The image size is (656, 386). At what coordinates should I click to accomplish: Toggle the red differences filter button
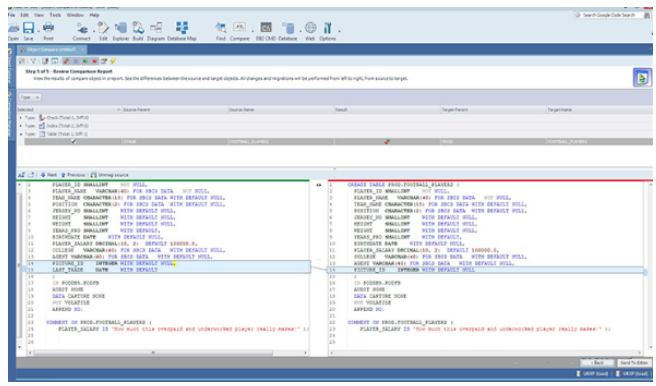tap(95, 61)
